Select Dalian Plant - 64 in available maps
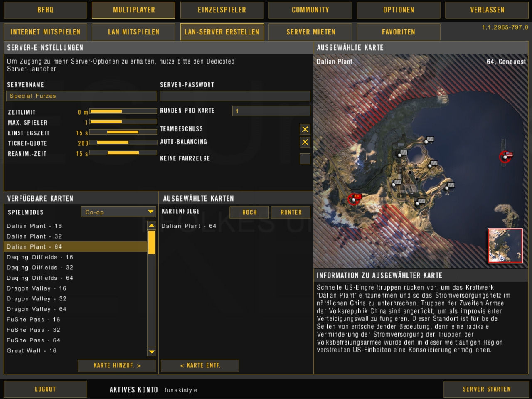This screenshot has width=532, height=399. 76,247
